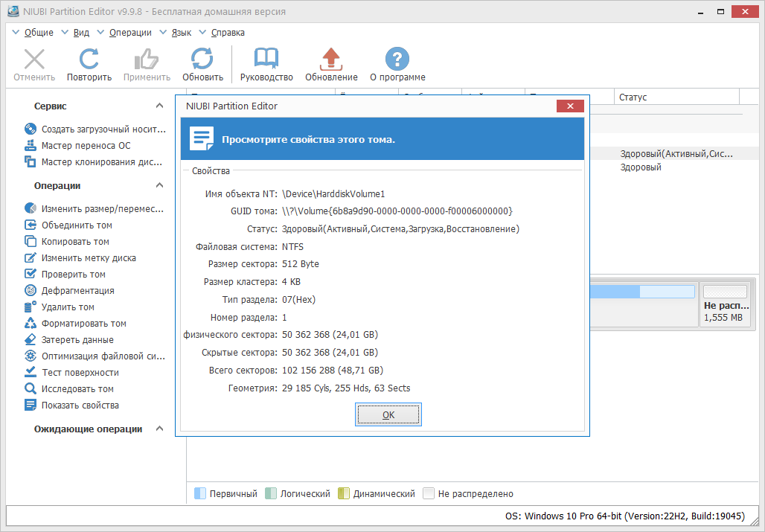Click the \Device\HarddiskVolume1 value

click(x=333, y=193)
